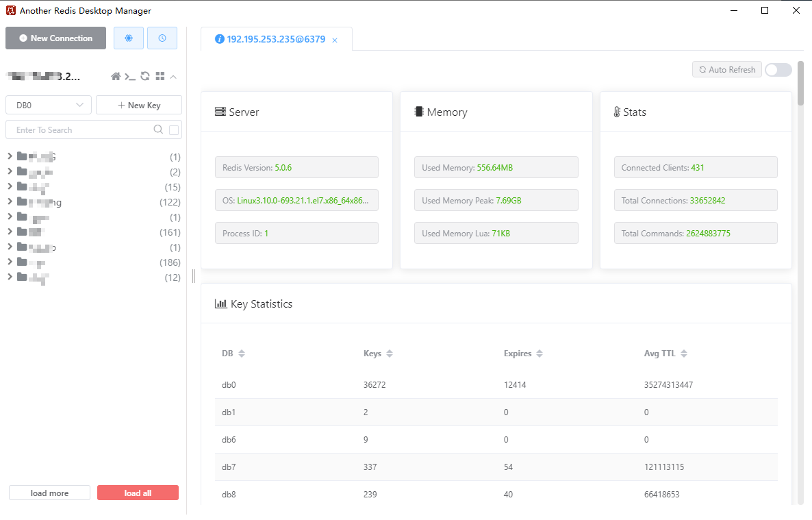Open the DB0 database dropdown
Viewport: 812px width, 520px height.
(x=48, y=105)
